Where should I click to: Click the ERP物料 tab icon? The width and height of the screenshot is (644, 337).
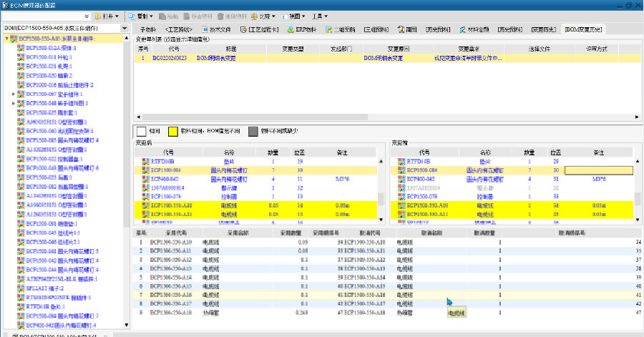click(292, 29)
